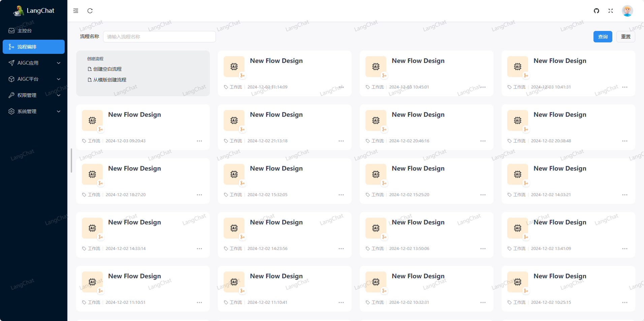Viewport: 644px width, 321px height.
Task: Click AI chip icon of flow 2024-12-03 09:20:43
Action: [92, 120]
